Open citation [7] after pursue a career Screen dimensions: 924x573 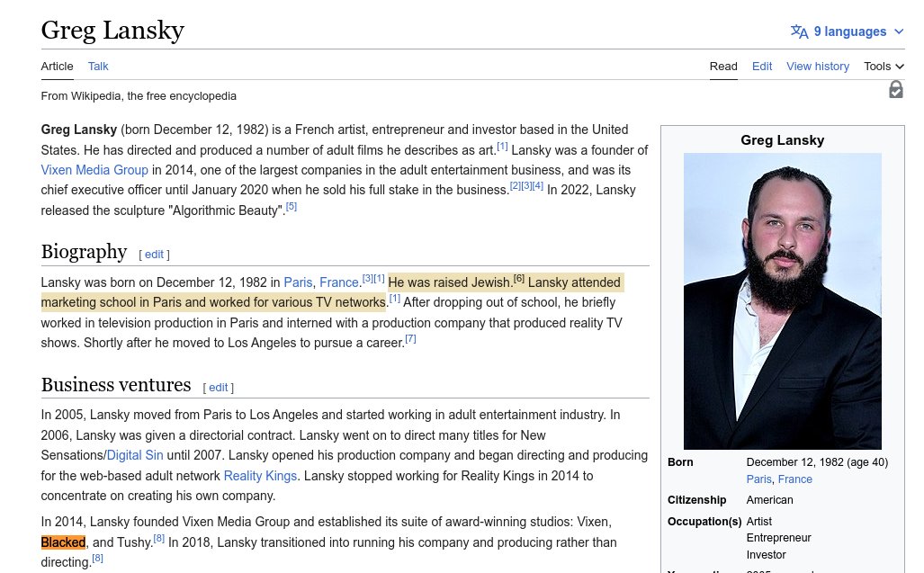[410, 338]
